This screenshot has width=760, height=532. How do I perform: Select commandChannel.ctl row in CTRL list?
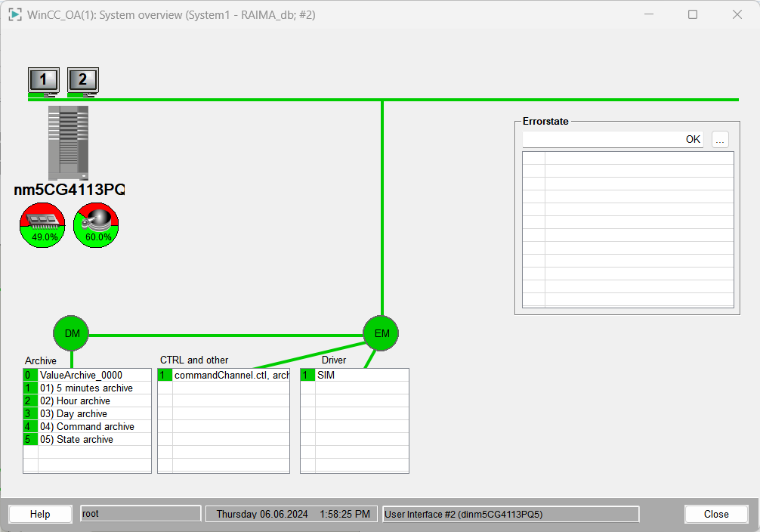(x=224, y=375)
